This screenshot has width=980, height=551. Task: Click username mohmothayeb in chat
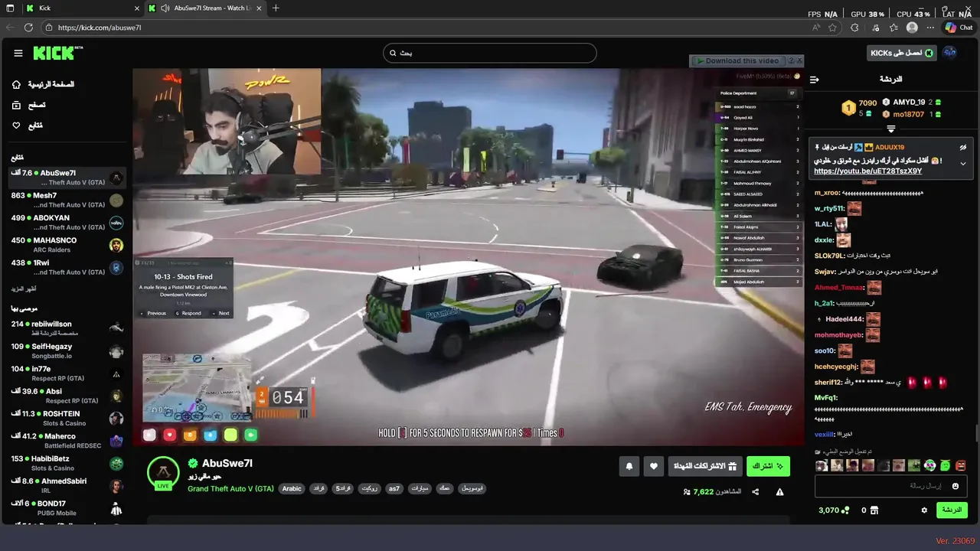click(838, 335)
